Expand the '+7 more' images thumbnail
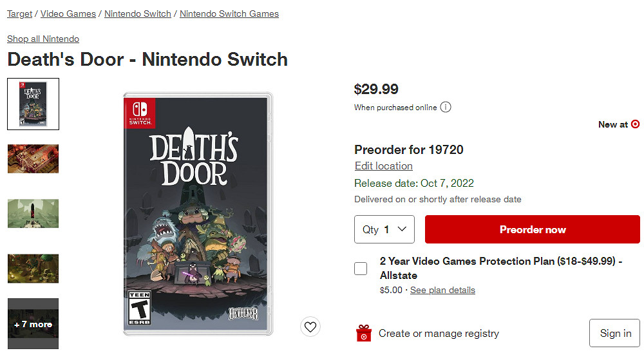This screenshot has width=644, height=362. 33,324
